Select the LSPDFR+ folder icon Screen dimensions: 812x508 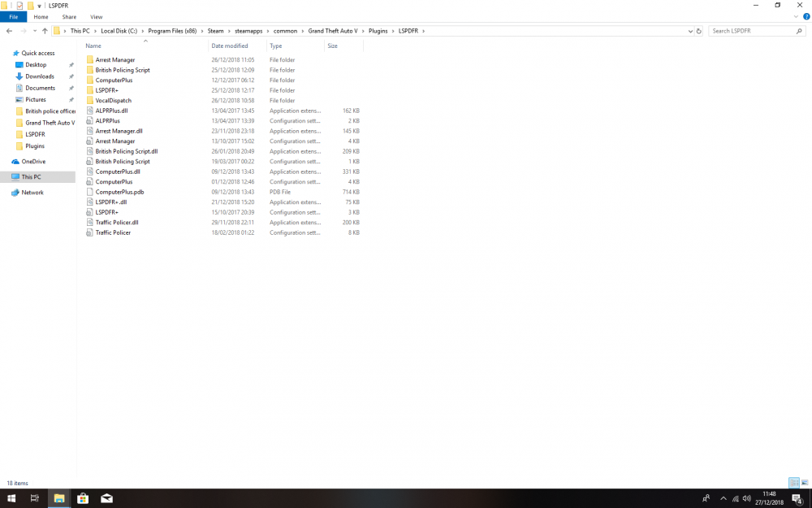pyautogui.click(x=90, y=90)
